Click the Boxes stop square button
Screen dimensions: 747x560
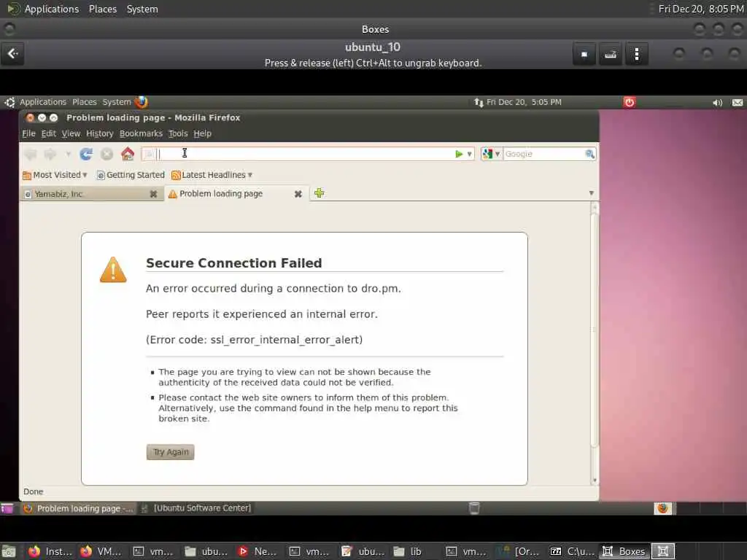[584, 54]
